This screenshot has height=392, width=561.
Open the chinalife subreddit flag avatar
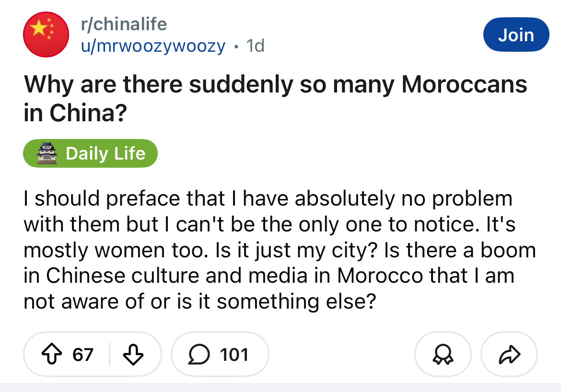[46, 35]
